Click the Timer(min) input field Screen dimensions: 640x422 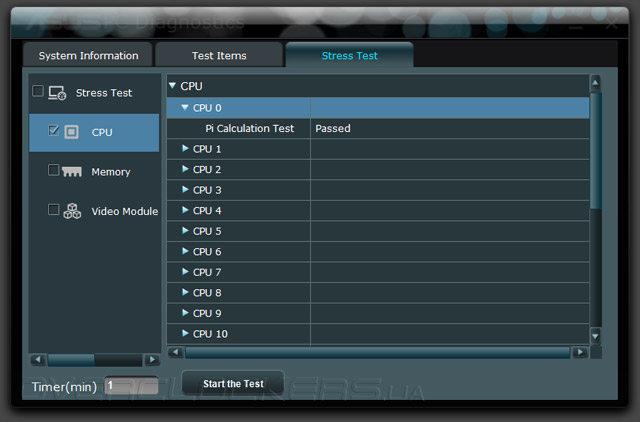tap(130, 385)
